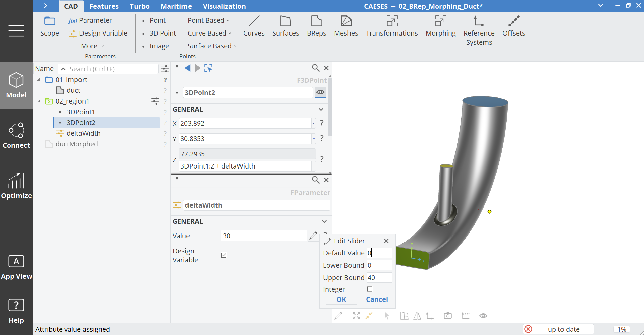Switch to Optimize workspace
The image size is (644, 335).
tap(16, 186)
